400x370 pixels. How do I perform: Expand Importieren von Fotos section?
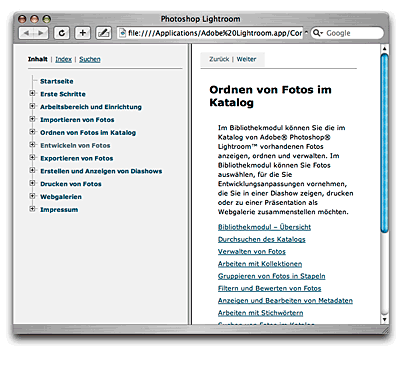coord(32,119)
